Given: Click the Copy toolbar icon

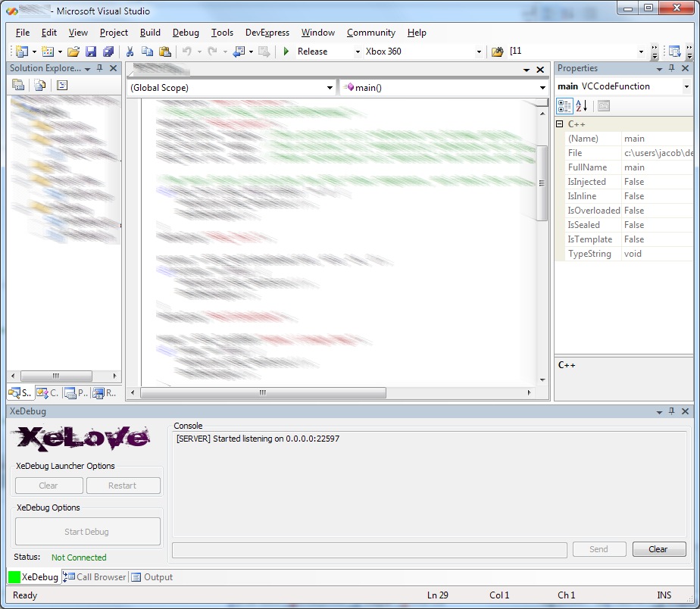Looking at the screenshot, I should point(147,52).
